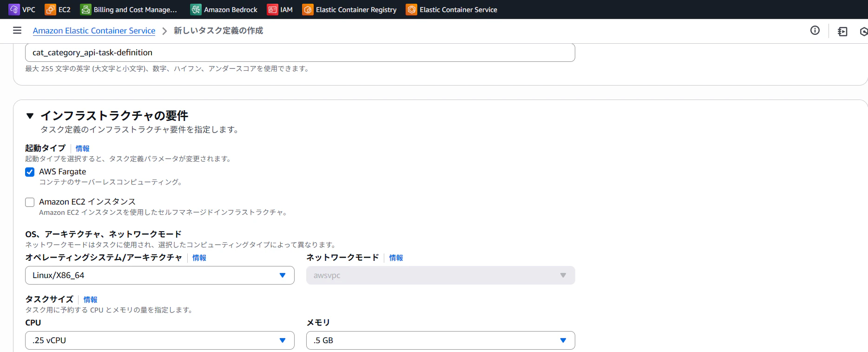
Task: Click the Amazon EC2 インスタンス label text
Action: click(87, 202)
